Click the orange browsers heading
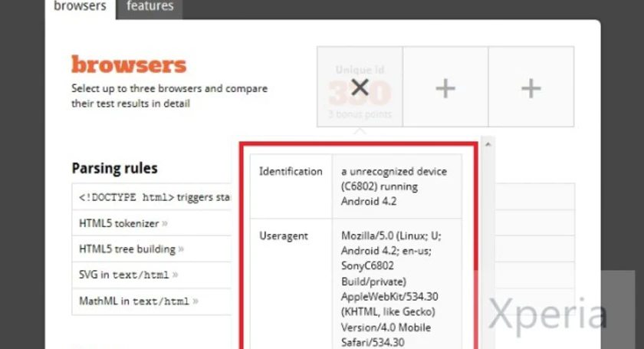The height and width of the screenshot is (349, 644). [x=129, y=64]
